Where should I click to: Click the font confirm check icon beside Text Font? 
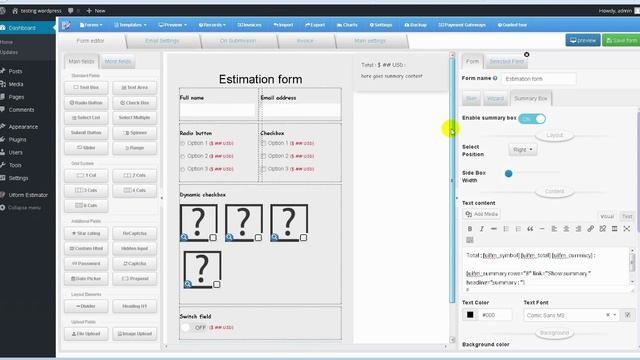(x=628, y=315)
